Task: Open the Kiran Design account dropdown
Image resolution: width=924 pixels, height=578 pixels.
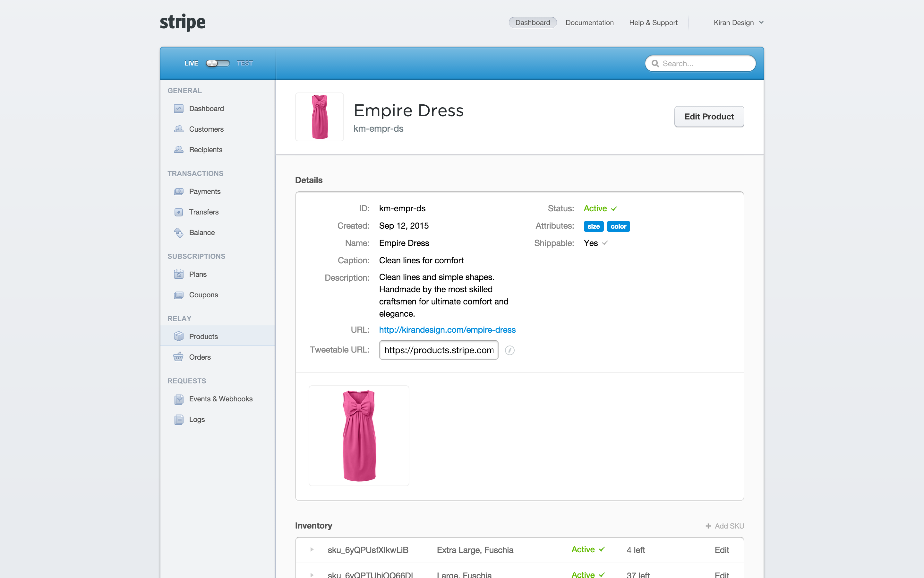Action: click(739, 22)
